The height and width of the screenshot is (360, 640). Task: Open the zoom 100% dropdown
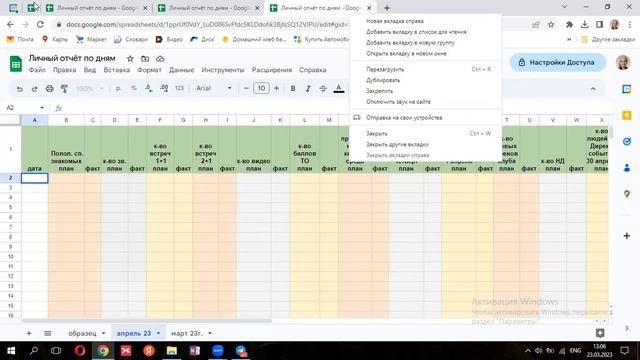90,88
